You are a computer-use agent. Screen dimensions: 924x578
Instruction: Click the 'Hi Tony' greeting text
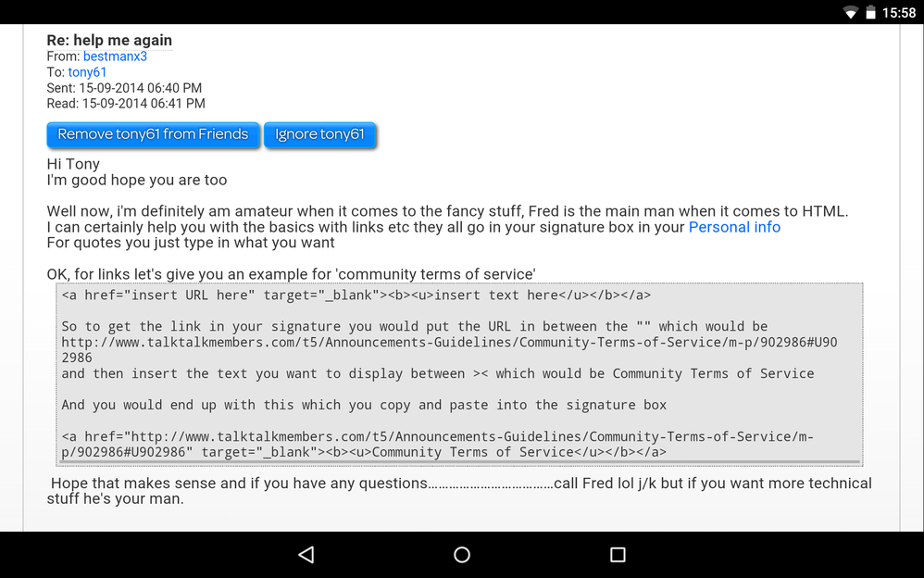click(73, 164)
